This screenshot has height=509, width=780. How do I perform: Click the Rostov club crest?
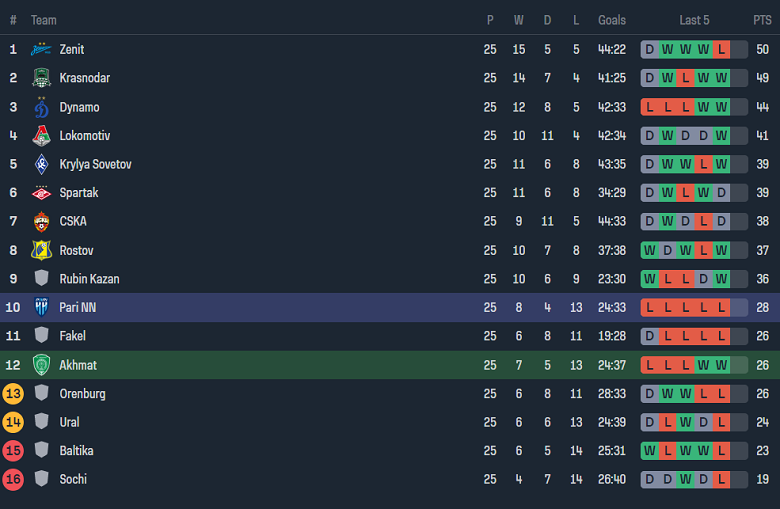(x=41, y=250)
